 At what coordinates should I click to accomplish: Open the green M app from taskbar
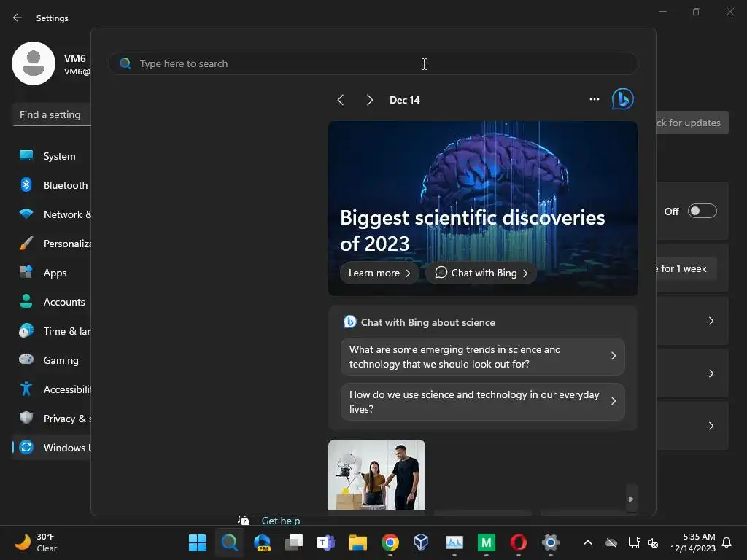point(487,542)
